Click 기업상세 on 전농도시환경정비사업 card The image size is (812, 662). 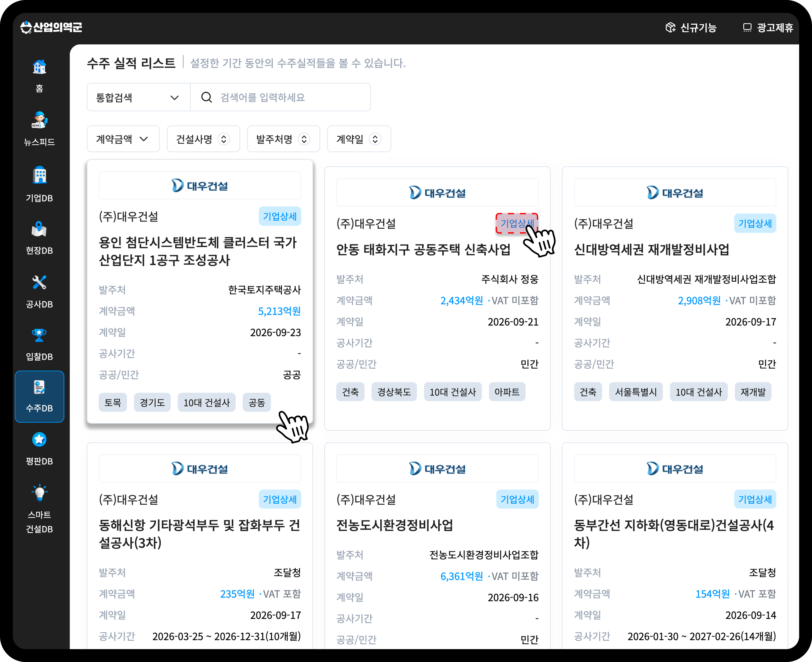pos(517,499)
